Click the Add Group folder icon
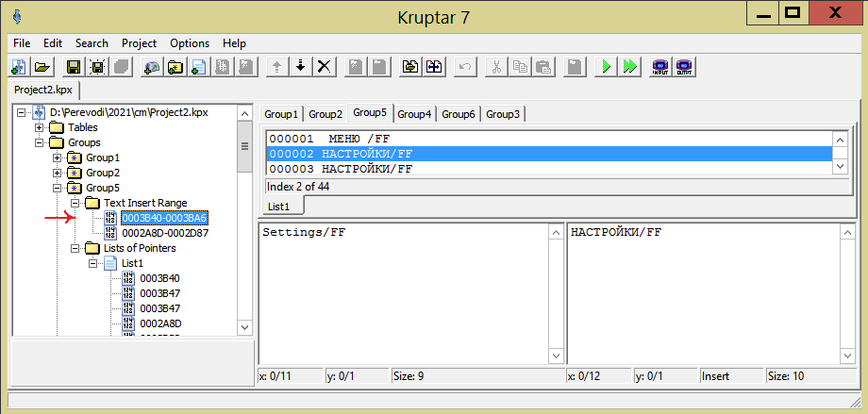This screenshot has width=868, height=414. pyautogui.click(x=175, y=67)
